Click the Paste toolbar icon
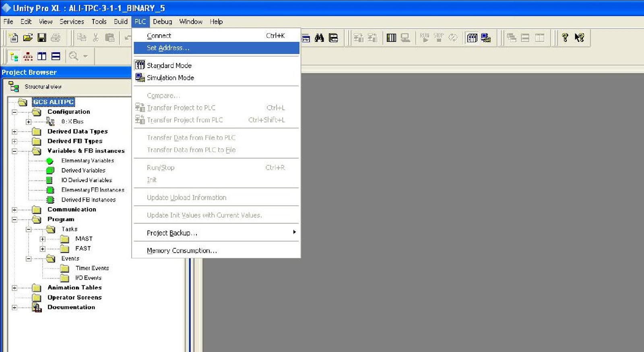The width and height of the screenshot is (644, 352). point(109,37)
